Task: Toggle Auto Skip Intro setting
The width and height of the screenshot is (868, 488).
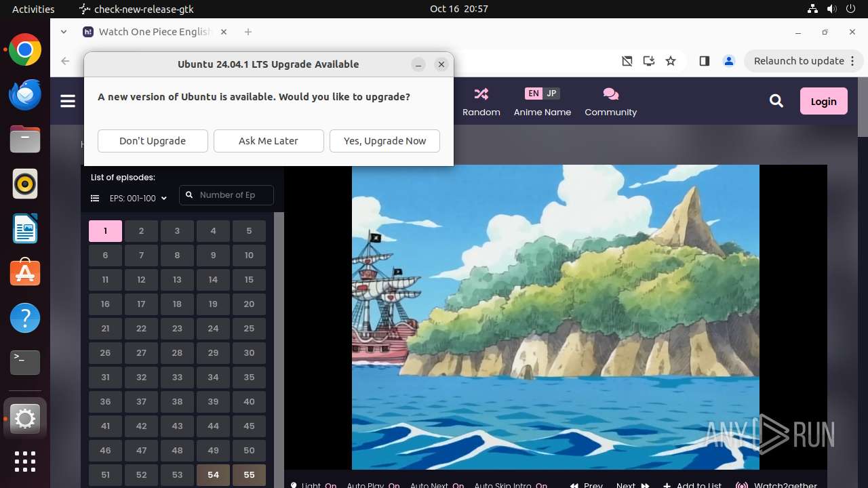Action: coord(511,485)
